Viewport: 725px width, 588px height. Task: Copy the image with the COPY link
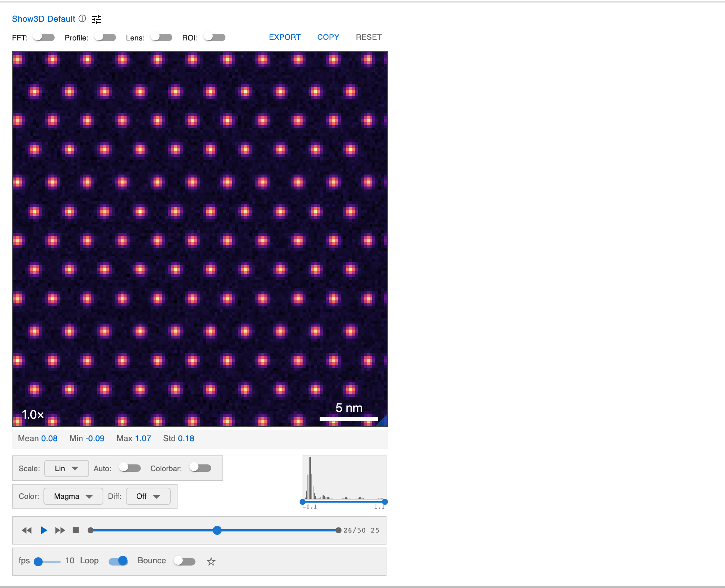[x=328, y=37]
